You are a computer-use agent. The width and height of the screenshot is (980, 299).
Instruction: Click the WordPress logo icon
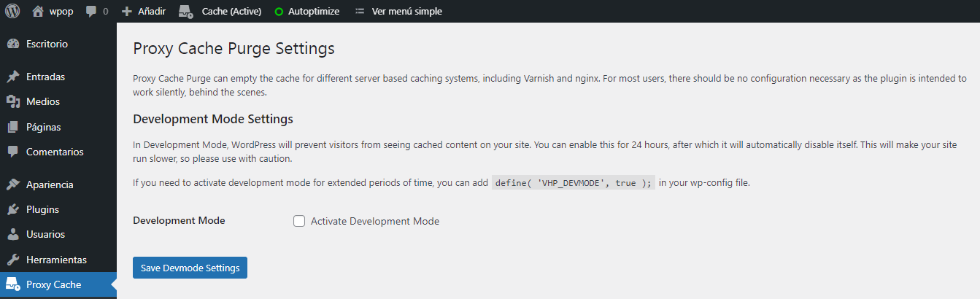tap(12, 11)
